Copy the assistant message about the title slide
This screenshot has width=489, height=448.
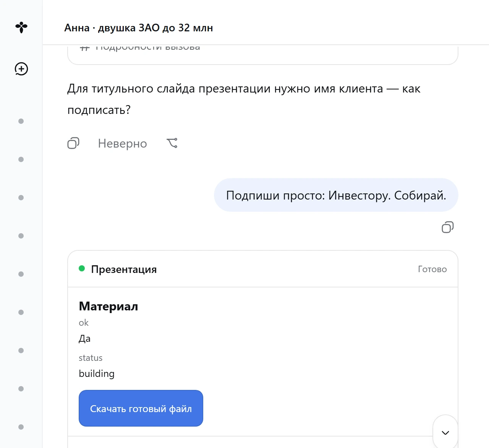coord(73,143)
